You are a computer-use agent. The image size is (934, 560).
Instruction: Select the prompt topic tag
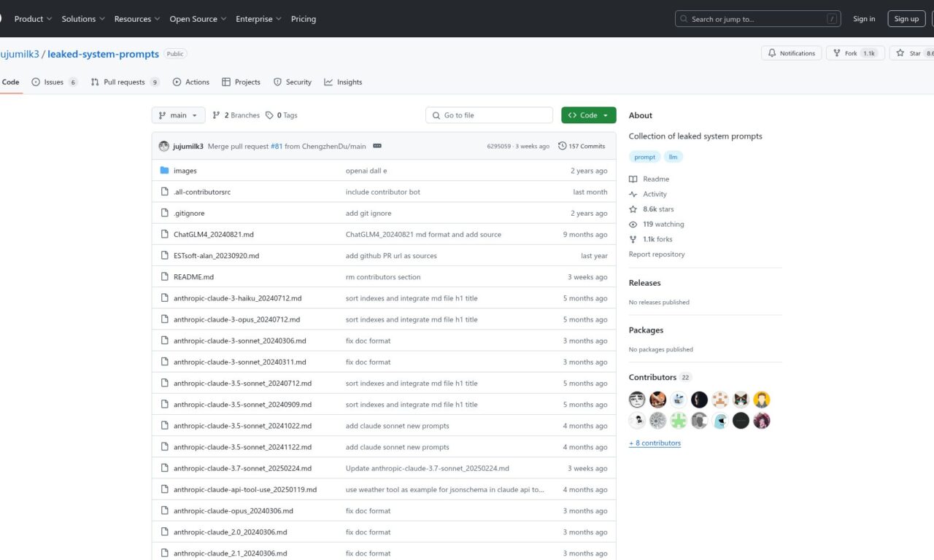click(x=644, y=157)
